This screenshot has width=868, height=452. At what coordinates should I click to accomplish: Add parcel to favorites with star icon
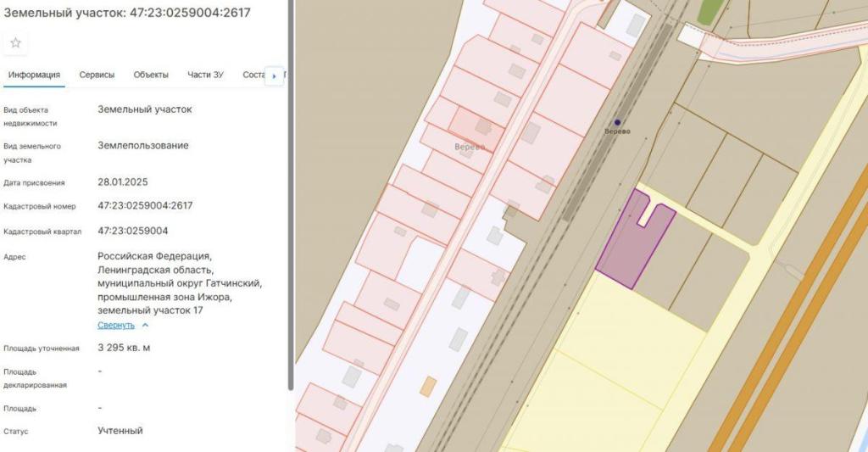[15, 42]
